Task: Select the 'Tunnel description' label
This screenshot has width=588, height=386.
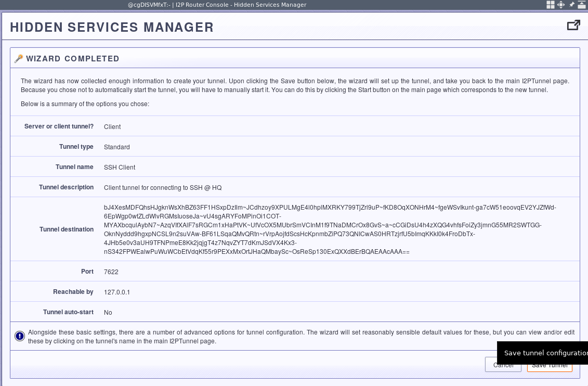Action: click(67, 187)
